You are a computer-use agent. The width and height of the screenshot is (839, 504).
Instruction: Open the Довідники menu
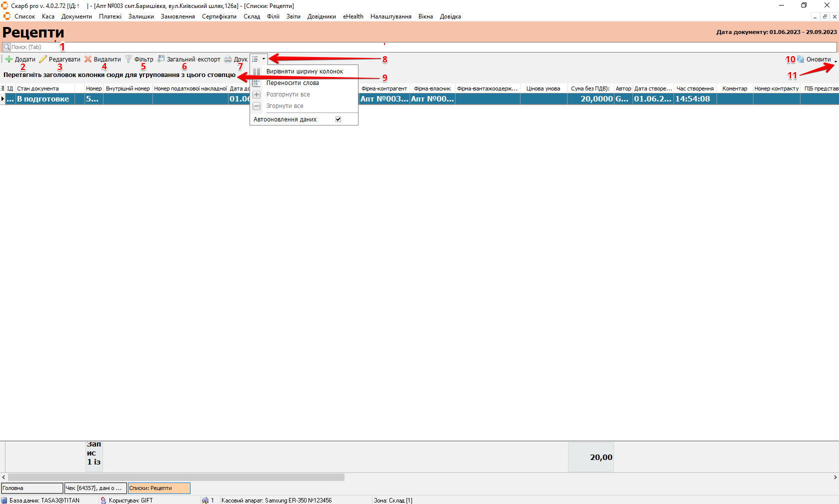point(321,16)
